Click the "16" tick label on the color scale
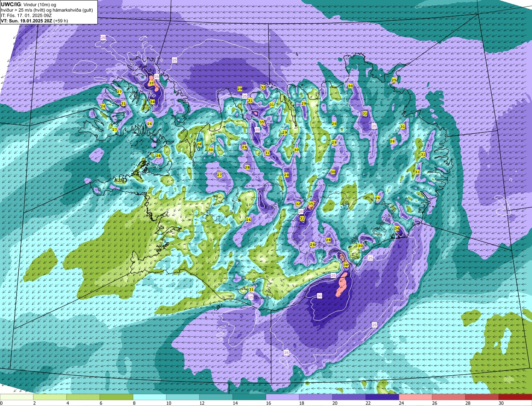532x406 pixels. click(268, 403)
